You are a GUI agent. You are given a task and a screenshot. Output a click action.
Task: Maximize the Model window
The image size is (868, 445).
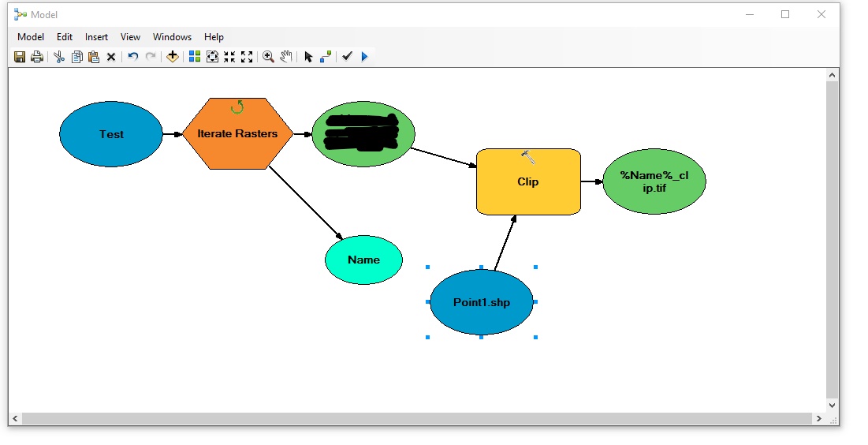785,14
